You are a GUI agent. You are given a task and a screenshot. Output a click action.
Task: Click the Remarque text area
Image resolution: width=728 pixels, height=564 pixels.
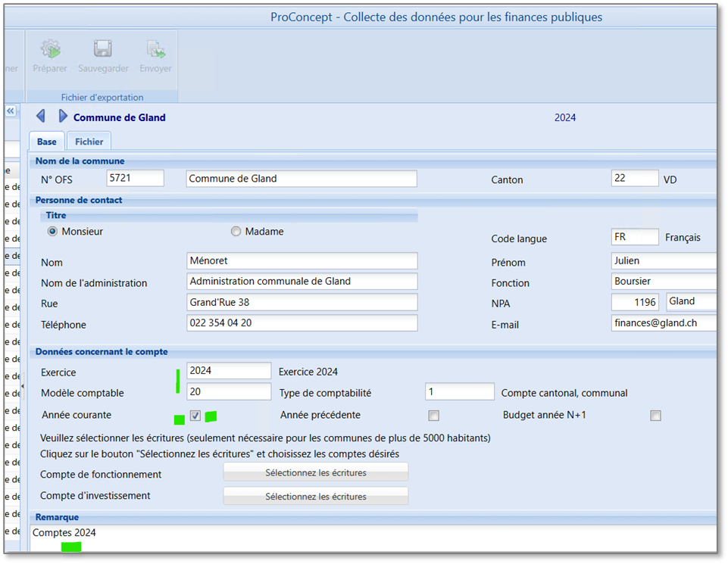click(x=371, y=538)
